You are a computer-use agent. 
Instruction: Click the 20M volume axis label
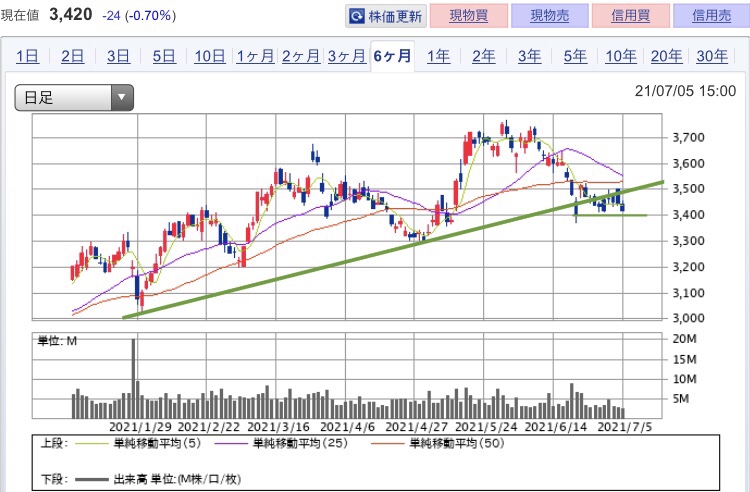tap(684, 339)
